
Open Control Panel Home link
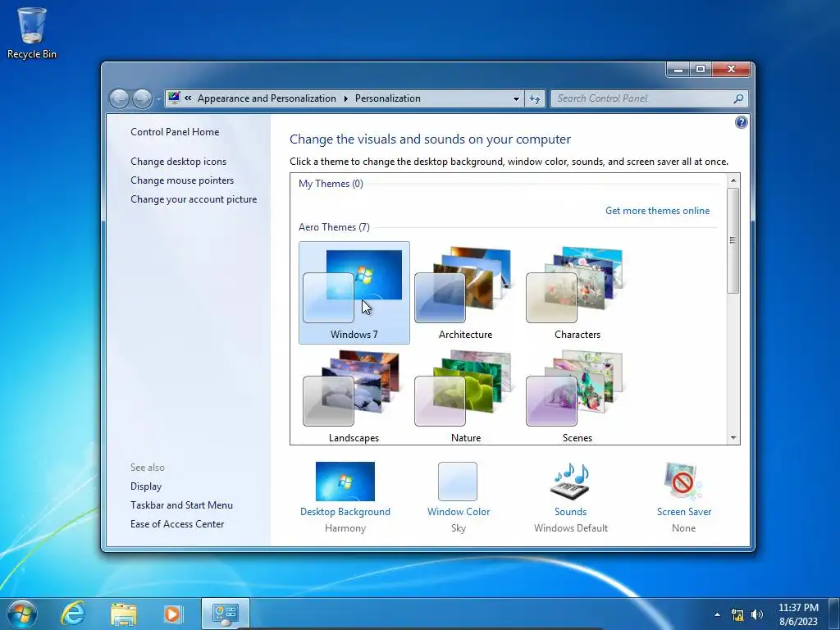coord(175,132)
